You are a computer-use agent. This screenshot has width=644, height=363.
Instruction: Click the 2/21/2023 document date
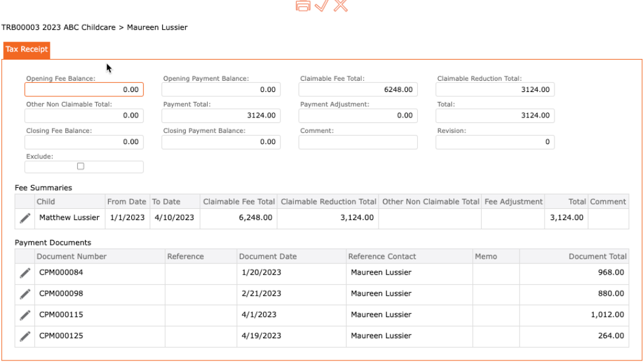(261, 293)
